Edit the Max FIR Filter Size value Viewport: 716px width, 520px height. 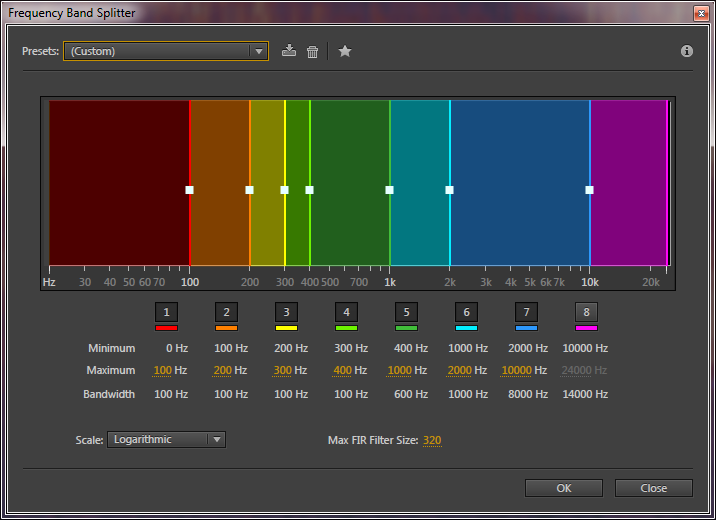[x=432, y=440]
